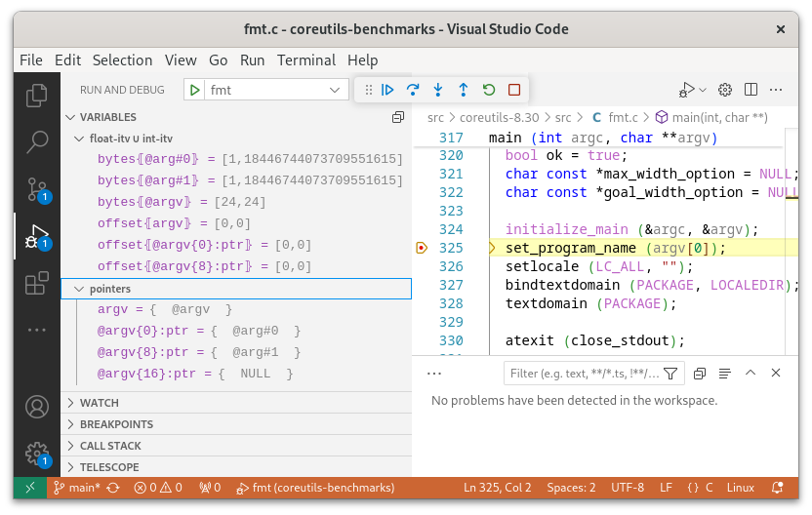Click the Step Over debug icon
Viewport: 812px width, 515px height.
point(413,90)
